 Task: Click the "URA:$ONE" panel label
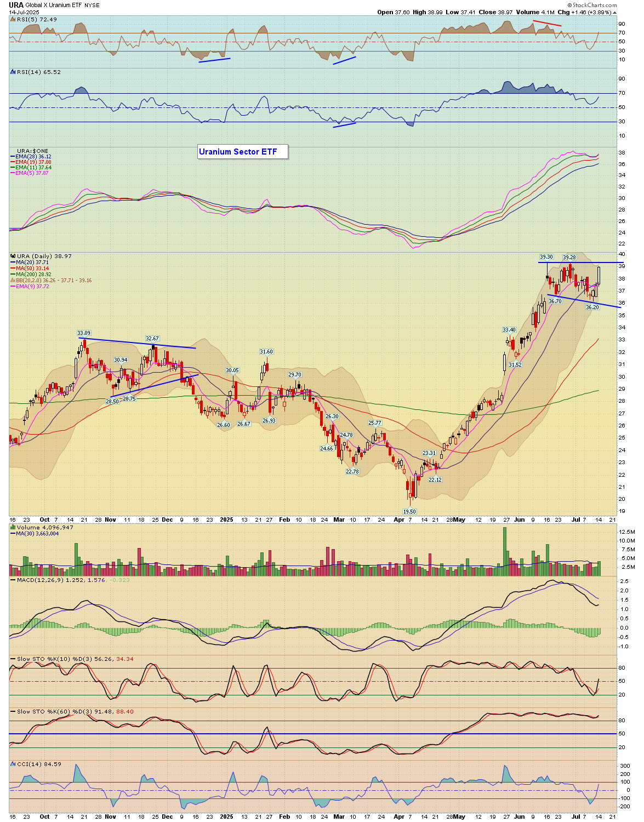(x=32, y=151)
